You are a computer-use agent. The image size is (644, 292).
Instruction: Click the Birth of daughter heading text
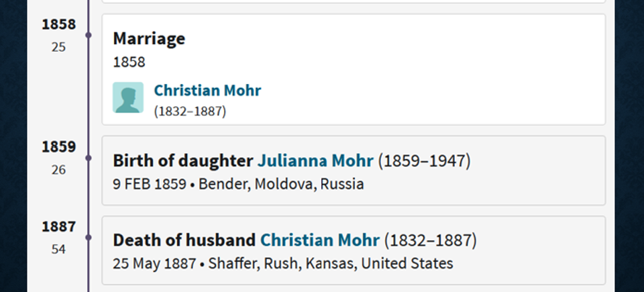(182, 161)
